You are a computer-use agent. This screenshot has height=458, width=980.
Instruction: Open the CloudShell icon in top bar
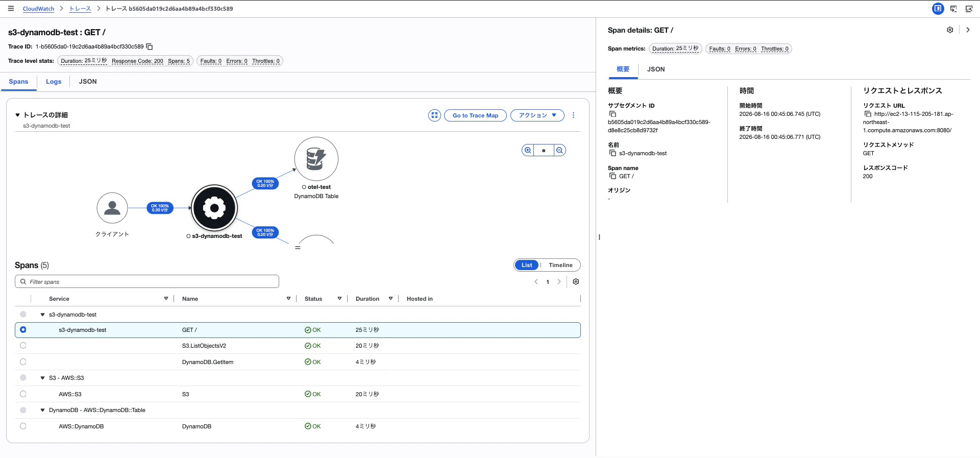point(953,9)
